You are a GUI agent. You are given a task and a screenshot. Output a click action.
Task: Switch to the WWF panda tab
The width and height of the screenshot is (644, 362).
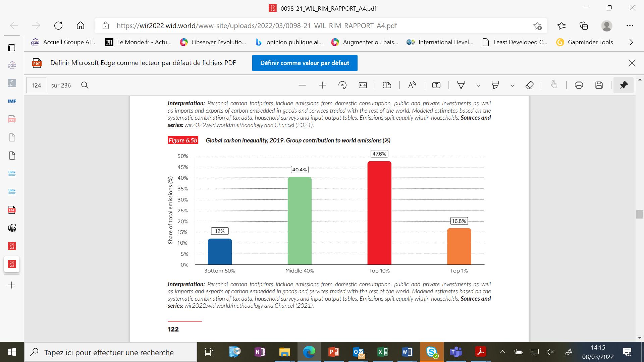tap(12, 228)
